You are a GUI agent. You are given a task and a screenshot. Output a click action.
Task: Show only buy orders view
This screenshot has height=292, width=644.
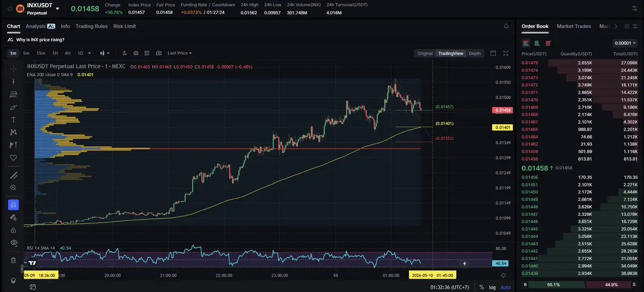tap(537, 43)
